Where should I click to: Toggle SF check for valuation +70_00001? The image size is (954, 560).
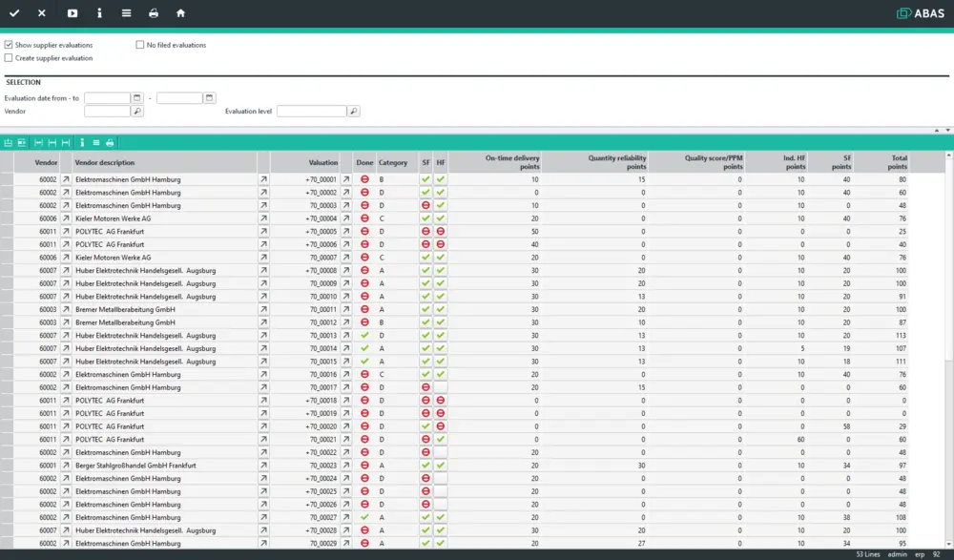click(x=425, y=179)
